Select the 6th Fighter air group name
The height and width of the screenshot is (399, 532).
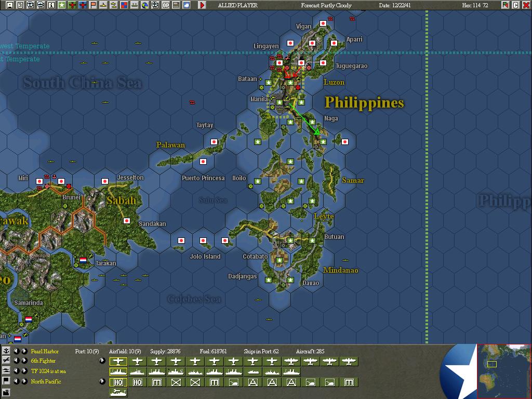[x=43, y=361]
